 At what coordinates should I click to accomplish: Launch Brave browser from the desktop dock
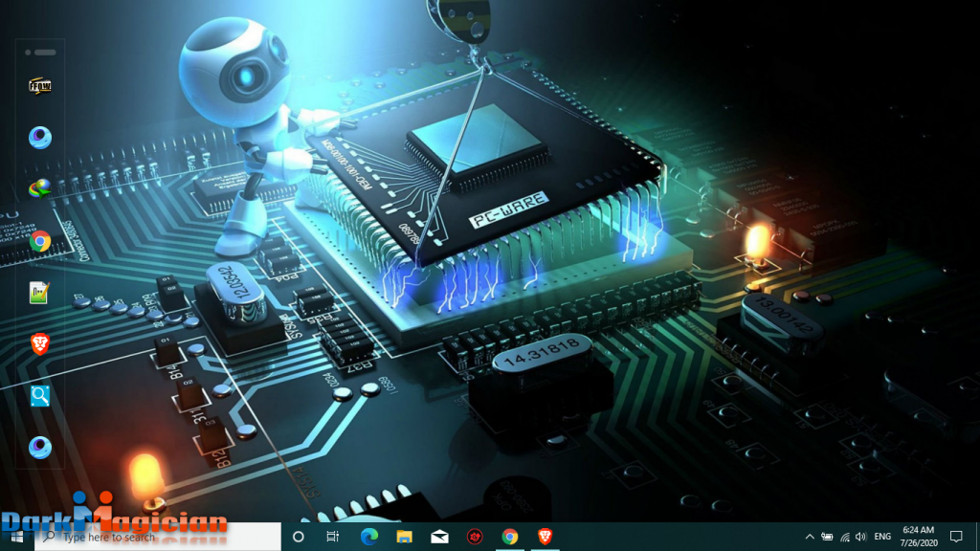click(x=40, y=344)
